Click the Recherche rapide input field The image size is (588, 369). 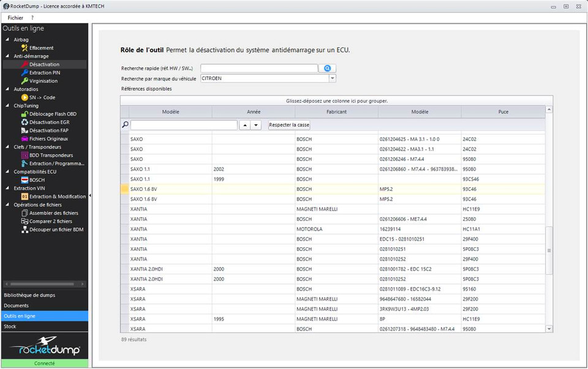(258, 69)
